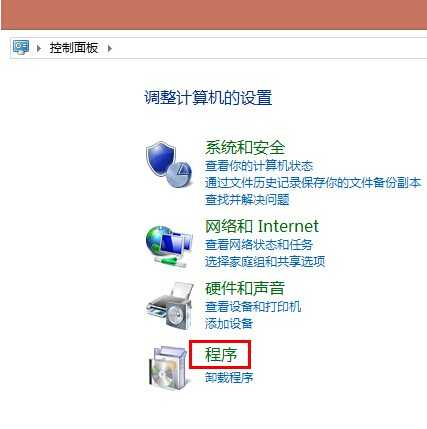Open 查看网络状态和任务 link

coord(259,245)
